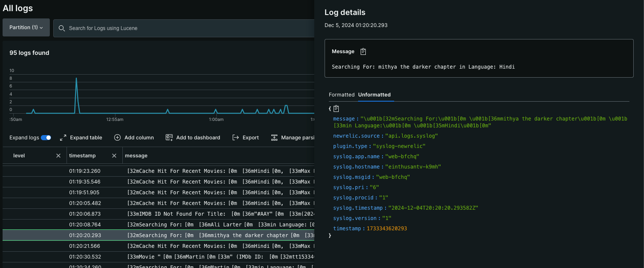Click the timestamp column header
This screenshot has width=644, height=268.
[82, 156]
